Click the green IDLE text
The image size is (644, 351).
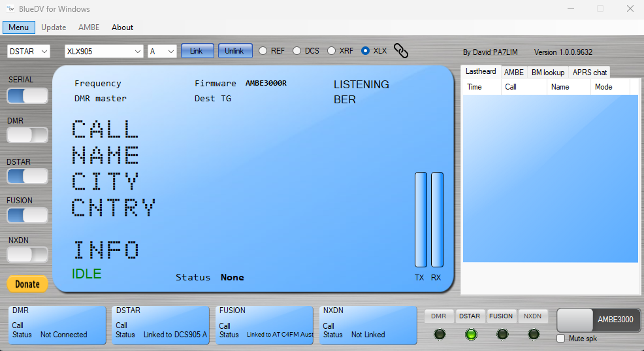87,274
